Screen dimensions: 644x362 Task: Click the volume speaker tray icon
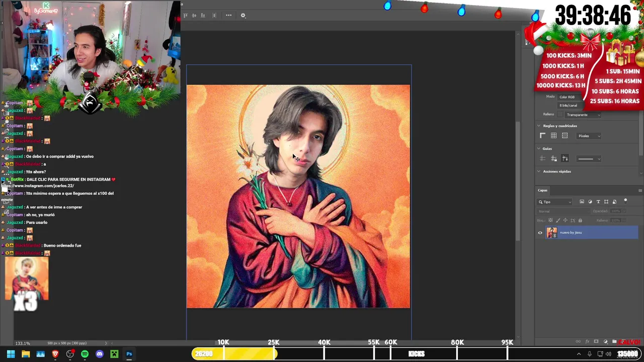pos(608,354)
